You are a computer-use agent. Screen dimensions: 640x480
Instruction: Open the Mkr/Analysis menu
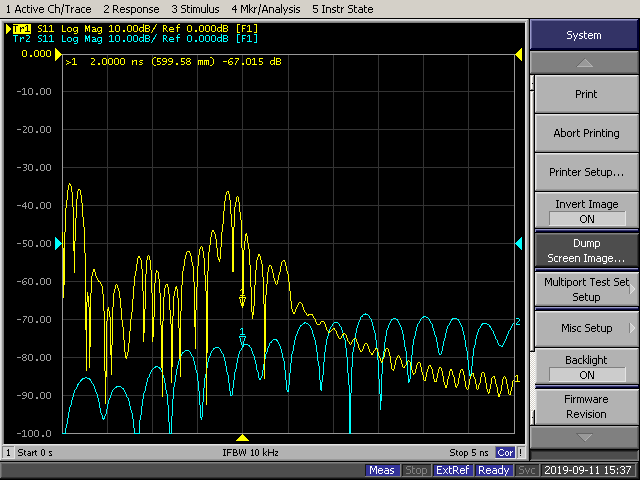click(266, 9)
